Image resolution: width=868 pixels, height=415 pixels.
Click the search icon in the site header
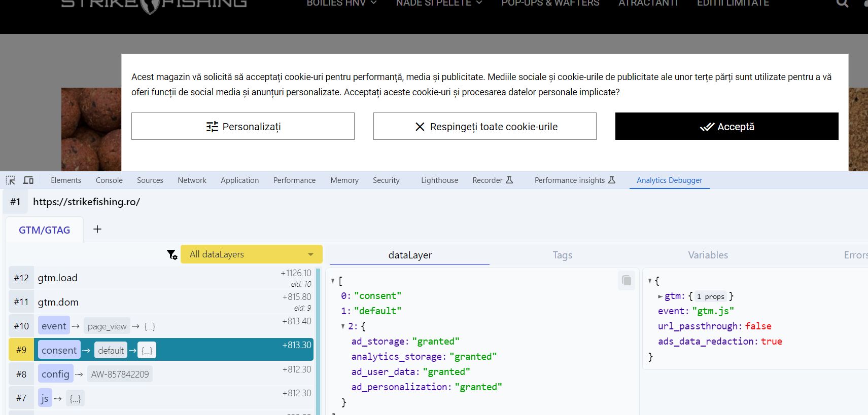click(842, 3)
